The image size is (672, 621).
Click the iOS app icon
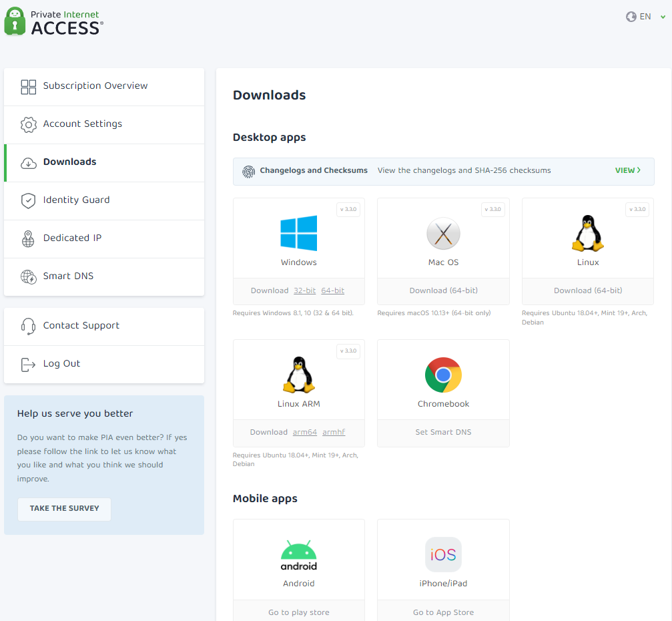(x=443, y=555)
